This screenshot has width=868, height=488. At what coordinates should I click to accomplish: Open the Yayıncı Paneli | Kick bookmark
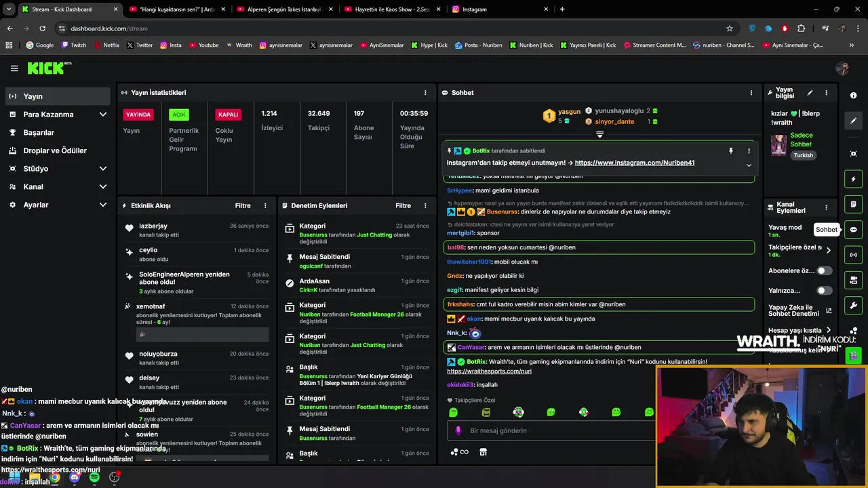pos(588,45)
